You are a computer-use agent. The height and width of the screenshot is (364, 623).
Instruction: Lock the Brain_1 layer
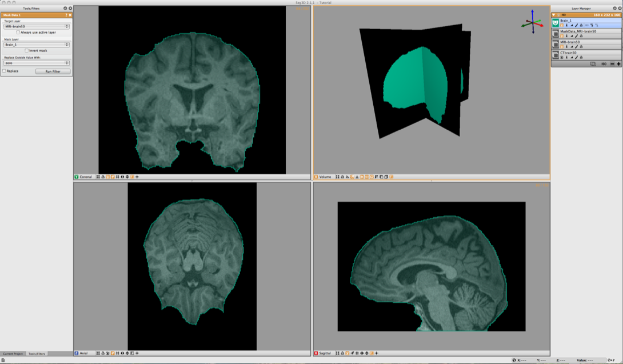581,26
